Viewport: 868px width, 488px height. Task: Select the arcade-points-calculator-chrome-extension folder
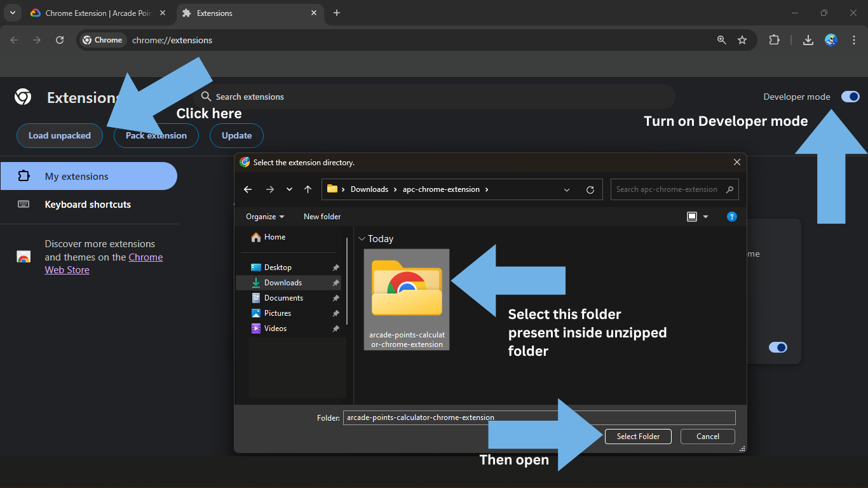pos(407,299)
